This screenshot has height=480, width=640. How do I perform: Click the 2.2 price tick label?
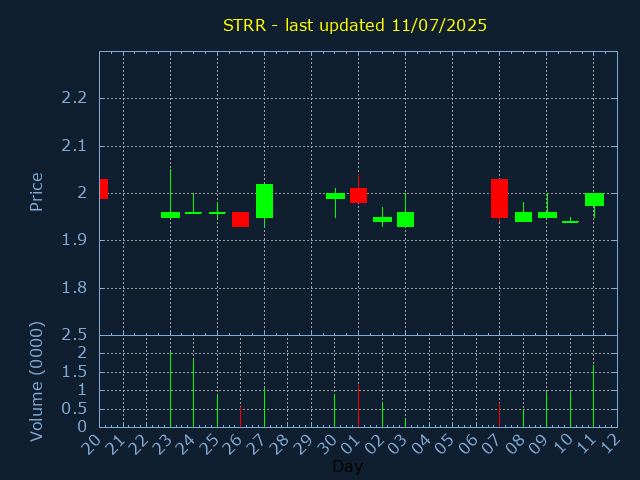point(74,98)
